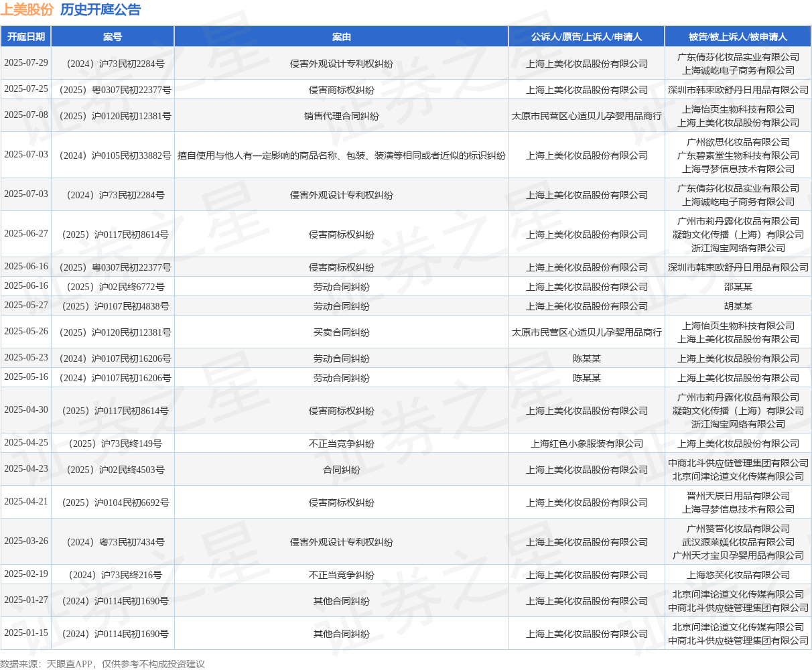The image size is (812, 670).
Task: Click plaintiff 陈某某 in 2025-05-23 row
Action: point(587,358)
